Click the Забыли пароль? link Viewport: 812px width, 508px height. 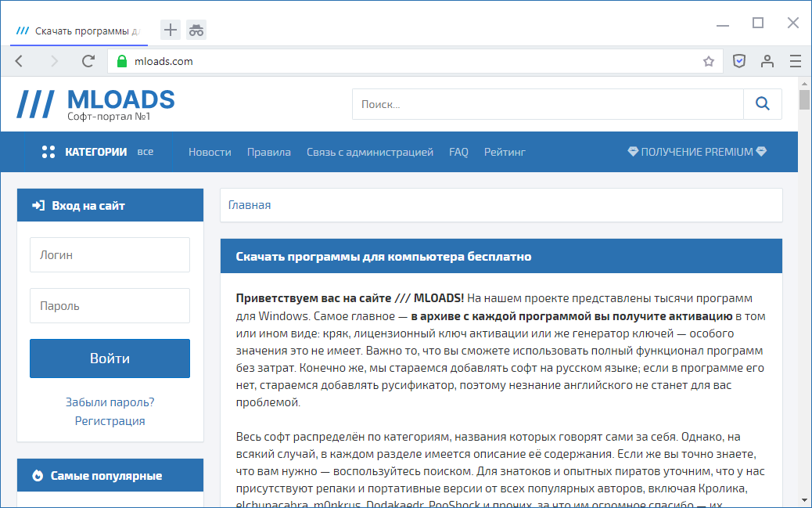point(110,402)
